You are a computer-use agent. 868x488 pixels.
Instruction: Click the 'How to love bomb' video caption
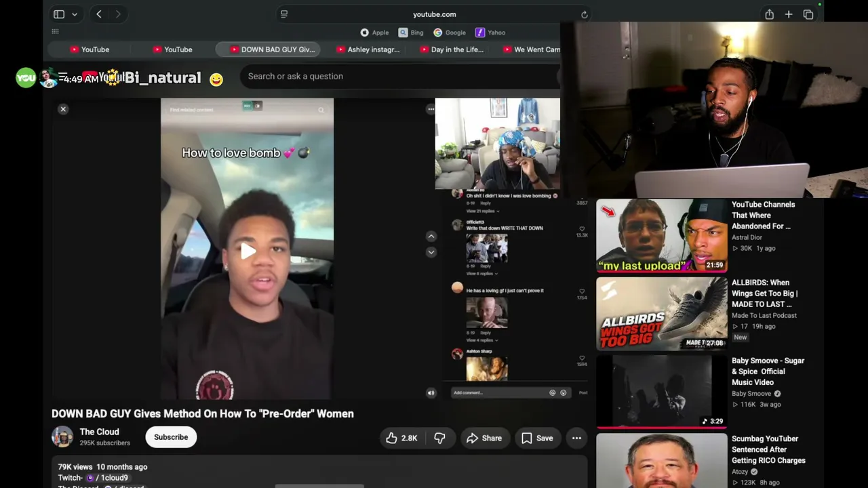coord(246,153)
